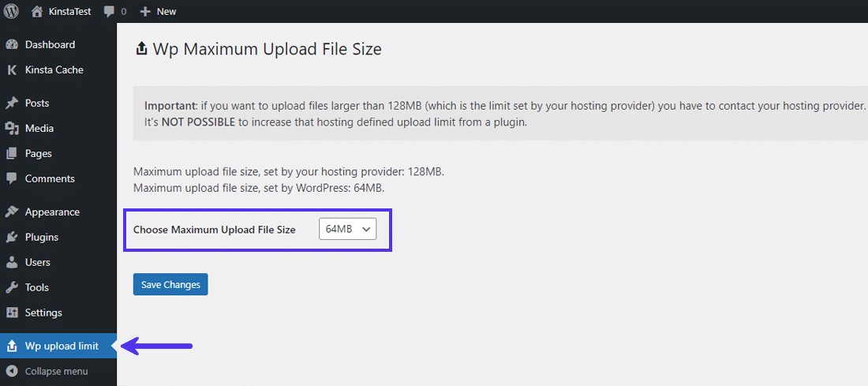Open the comments bubble icon in admin bar
Image resolution: width=868 pixels, height=386 pixels.
(x=109, y=12)
